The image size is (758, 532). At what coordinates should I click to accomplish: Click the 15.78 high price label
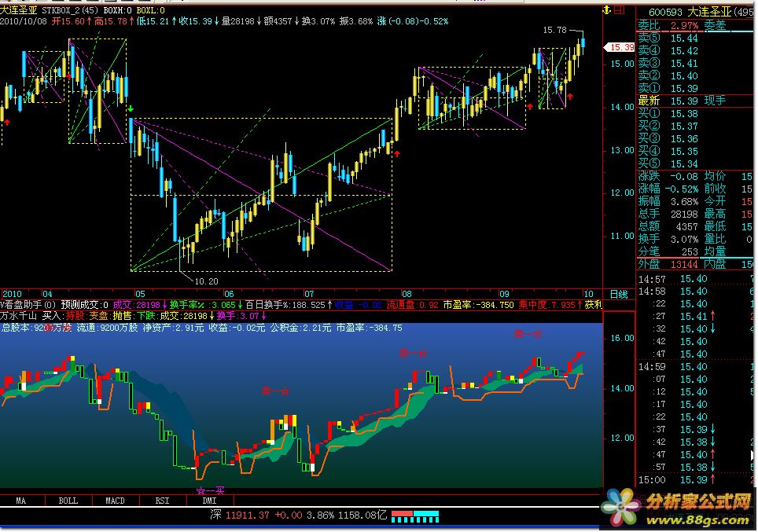pyautogui.click(x=554, y=30)
